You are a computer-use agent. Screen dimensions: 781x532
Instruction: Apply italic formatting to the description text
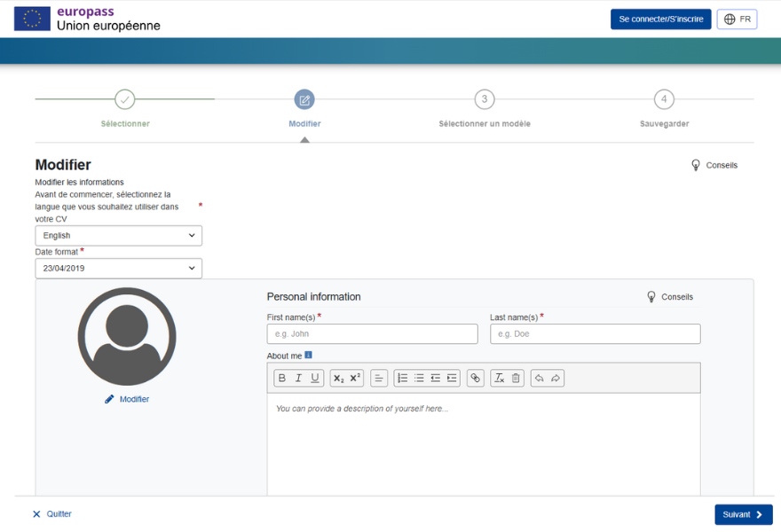point(297,379)
